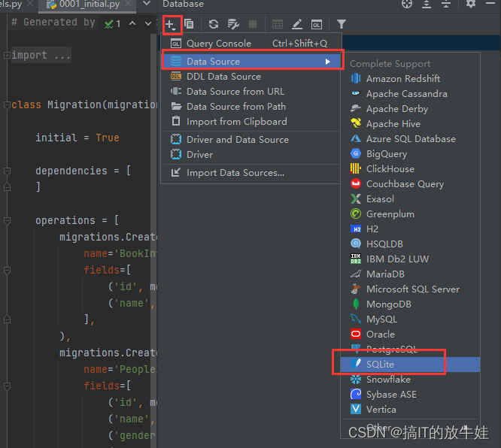Image resolution: width=501 pixels, height=448 pixels.
Task: Collapse the class Migration block
Action: point(7,104)
